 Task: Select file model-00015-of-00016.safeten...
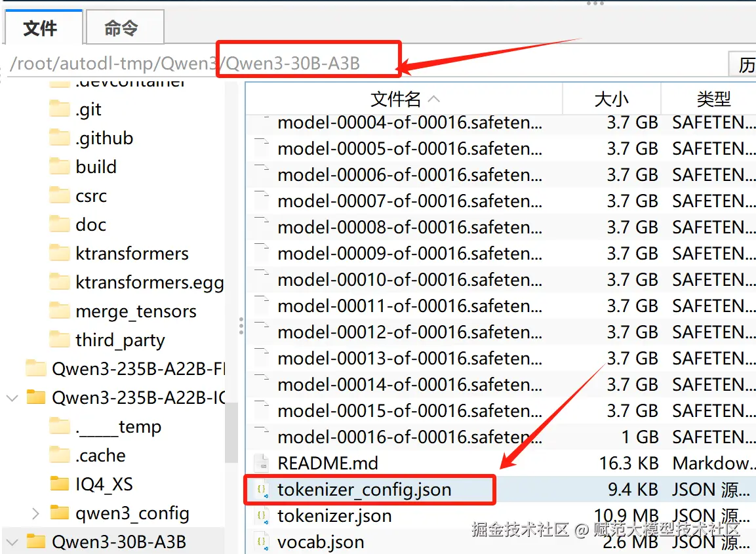(x=409, y=411)
